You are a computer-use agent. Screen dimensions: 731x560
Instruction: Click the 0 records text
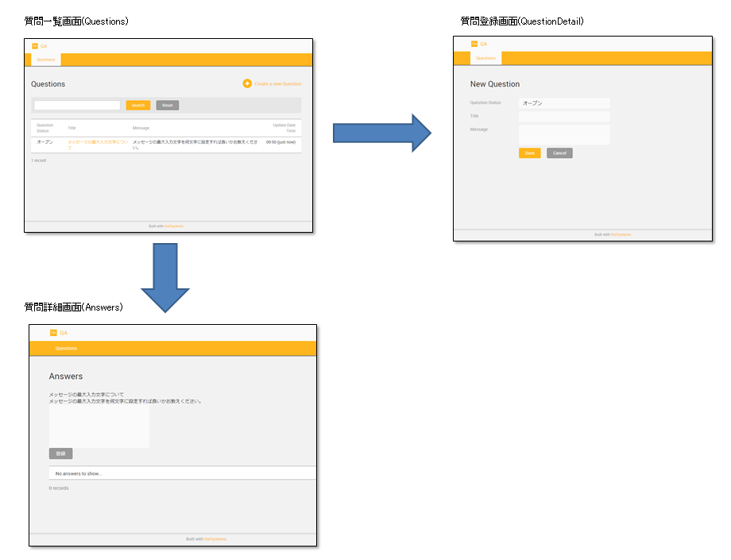(59, 489)
